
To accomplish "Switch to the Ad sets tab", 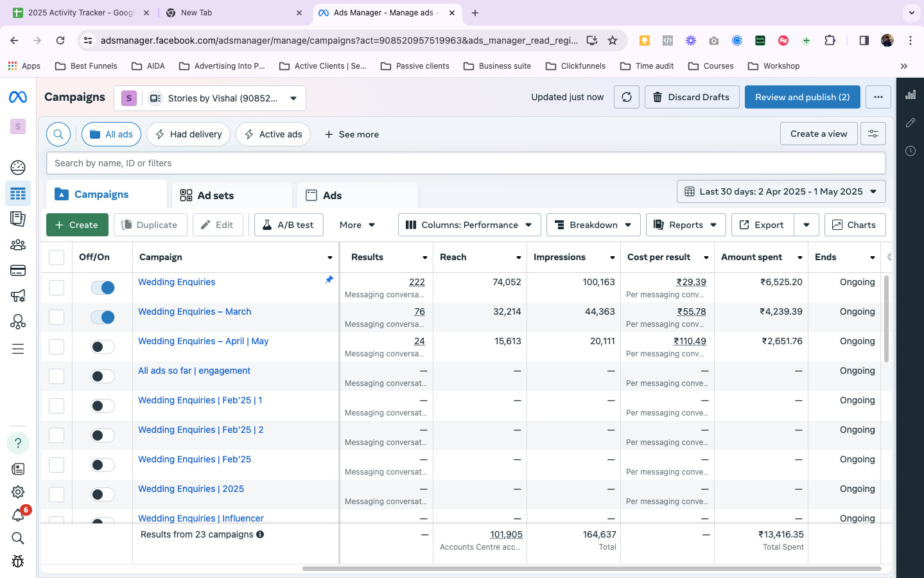I will tap(216, 195).
